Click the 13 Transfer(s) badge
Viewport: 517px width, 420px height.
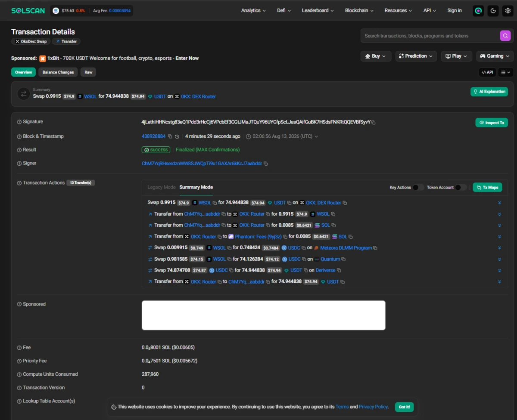[81, 183]
